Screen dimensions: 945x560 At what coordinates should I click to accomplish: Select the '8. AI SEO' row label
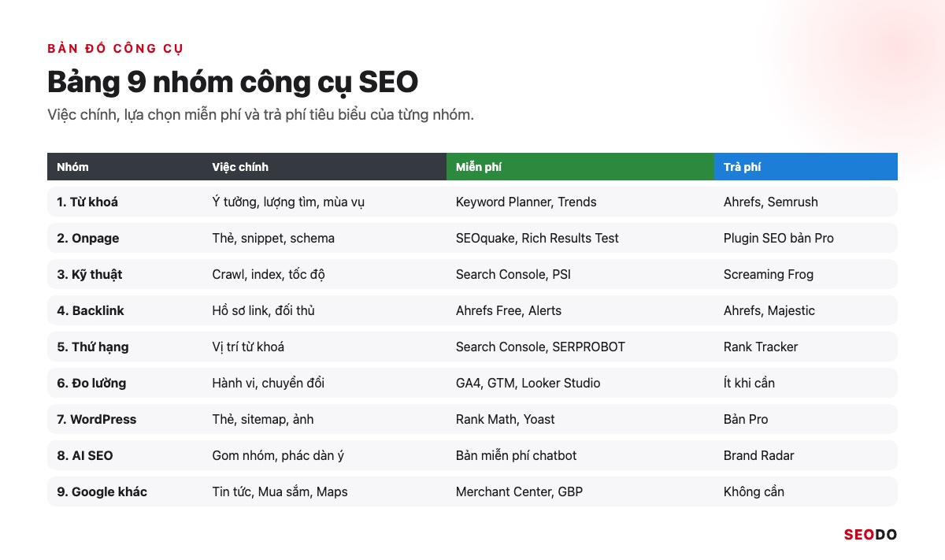[x=85, y=455]
